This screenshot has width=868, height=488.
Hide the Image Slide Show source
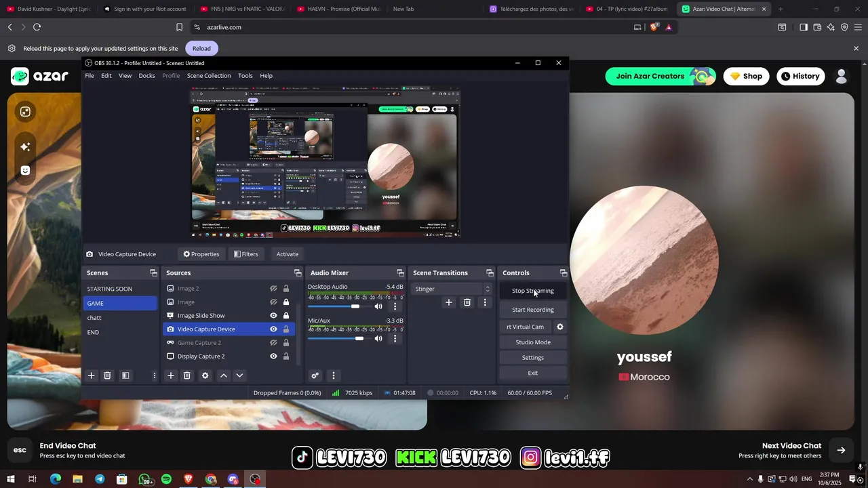273,316
